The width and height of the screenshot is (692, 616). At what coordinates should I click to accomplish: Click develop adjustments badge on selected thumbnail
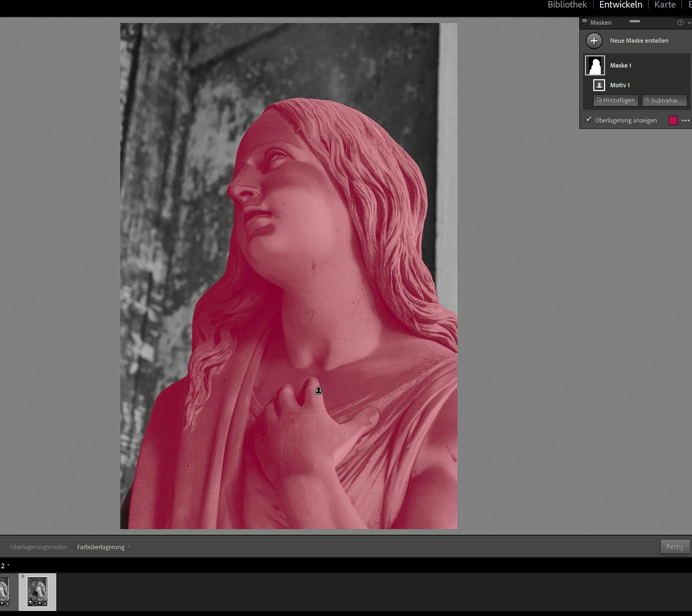[45, 603]
